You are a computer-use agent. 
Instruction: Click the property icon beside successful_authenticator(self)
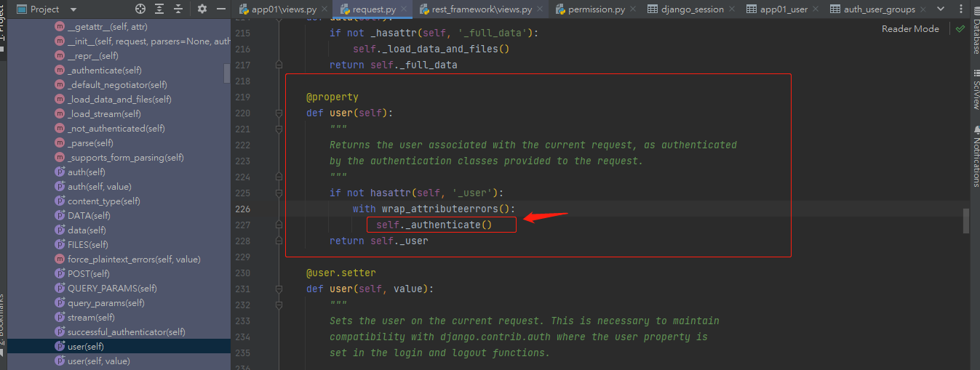[60, 331]
